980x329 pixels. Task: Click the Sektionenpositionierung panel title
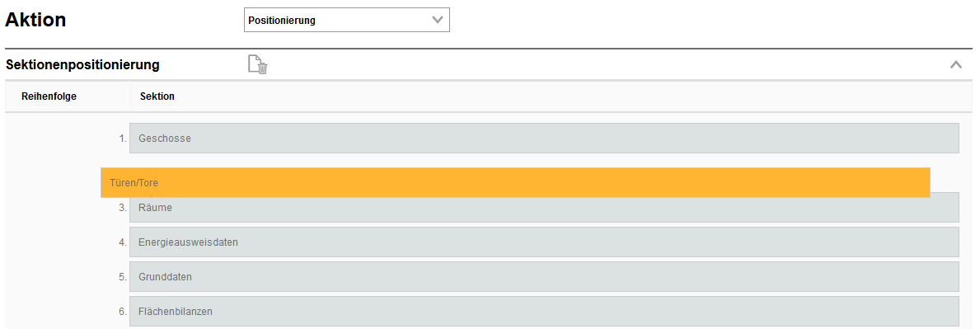point(82,64)
